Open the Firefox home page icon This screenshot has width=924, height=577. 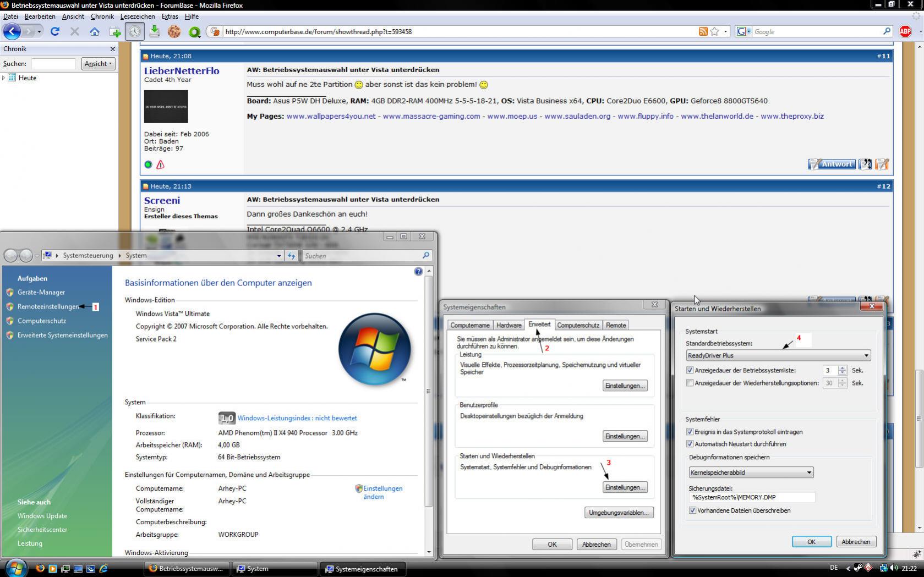[95, 31]
